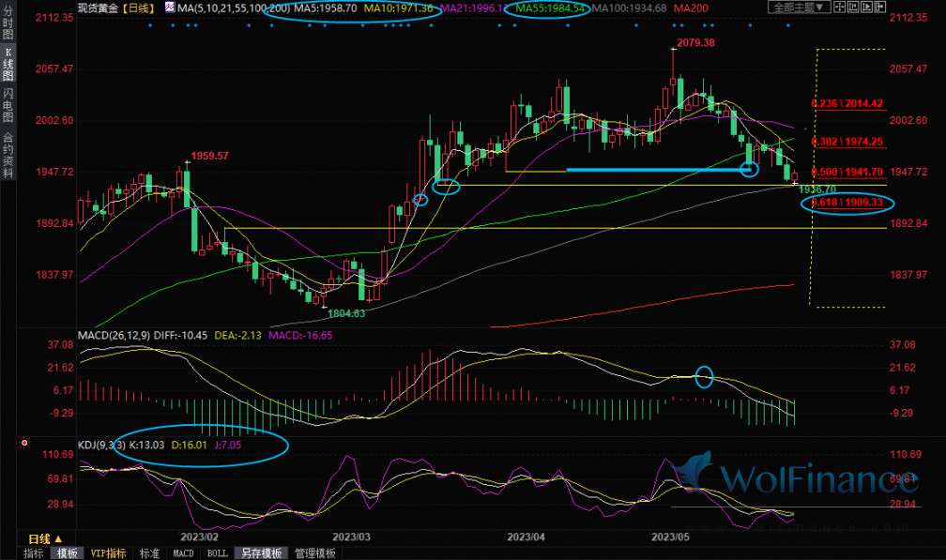946x560 pixels.
Task: Click the 2023/05 date axis label
Action: [x=670, y=537]
